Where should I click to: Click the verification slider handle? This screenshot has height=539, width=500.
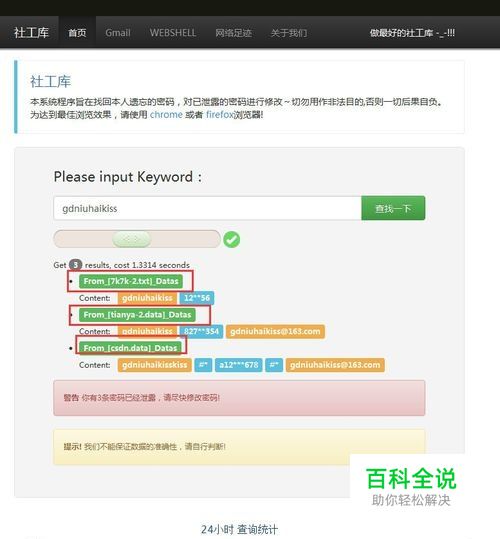point(132,239)
